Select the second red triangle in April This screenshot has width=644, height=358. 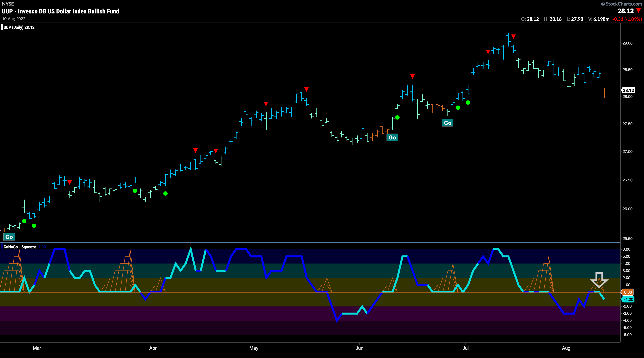(216, 151)
